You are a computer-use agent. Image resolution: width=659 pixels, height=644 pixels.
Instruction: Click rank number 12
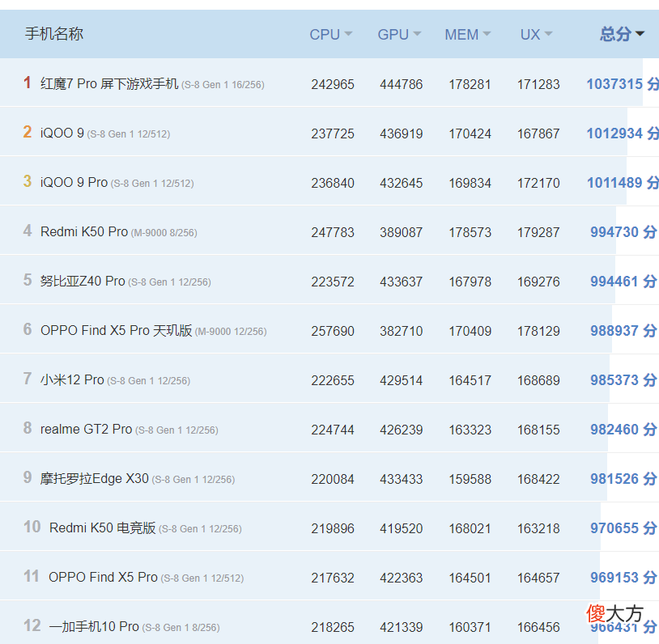click(32, 625)
